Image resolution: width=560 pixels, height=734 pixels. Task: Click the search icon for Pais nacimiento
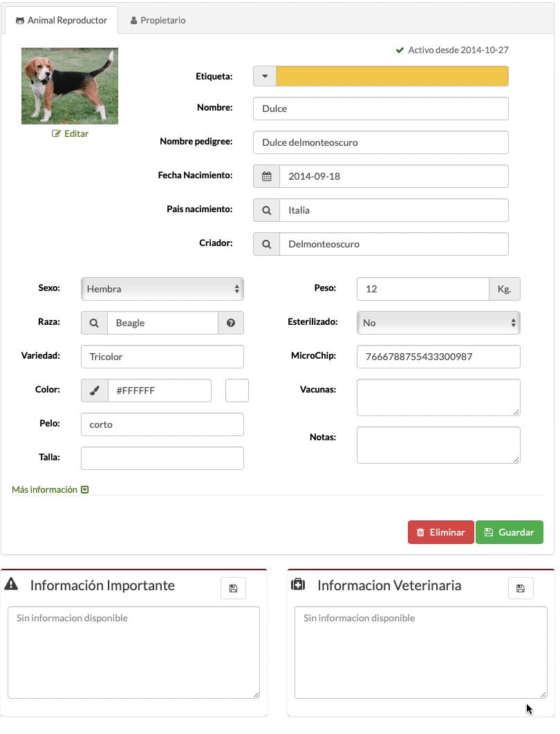coord(266,210)
